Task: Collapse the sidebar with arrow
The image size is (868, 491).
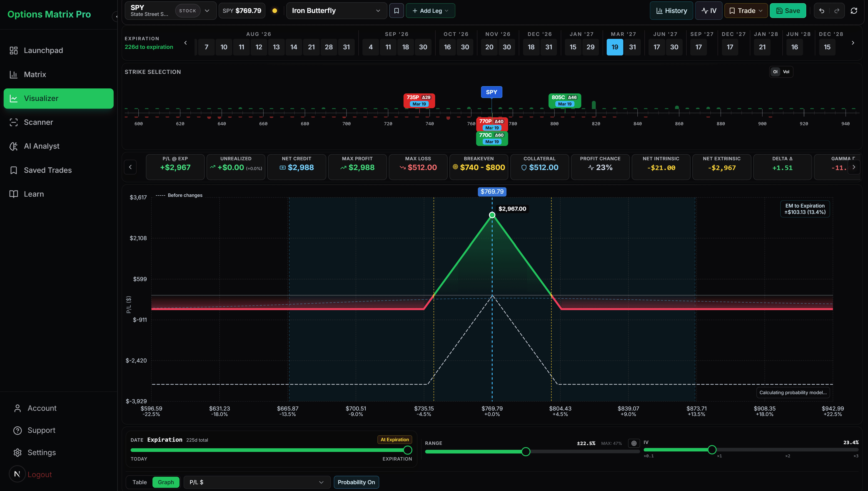Action: [x=116, y=16]
